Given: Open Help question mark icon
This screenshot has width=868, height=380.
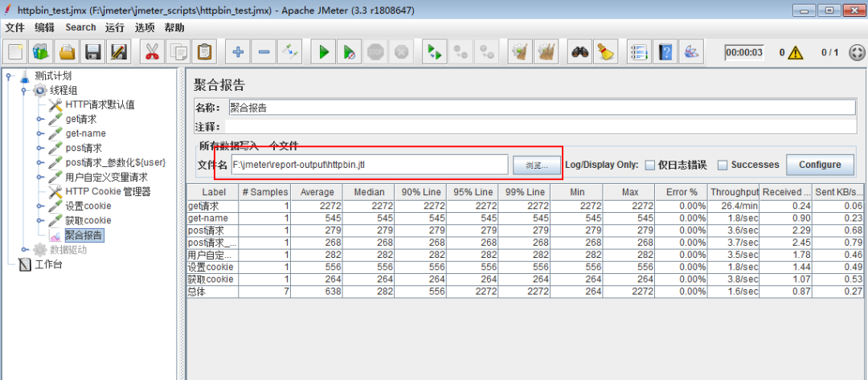Looking at the screenshot, I should pyautogui.click(x=665, y=52).
